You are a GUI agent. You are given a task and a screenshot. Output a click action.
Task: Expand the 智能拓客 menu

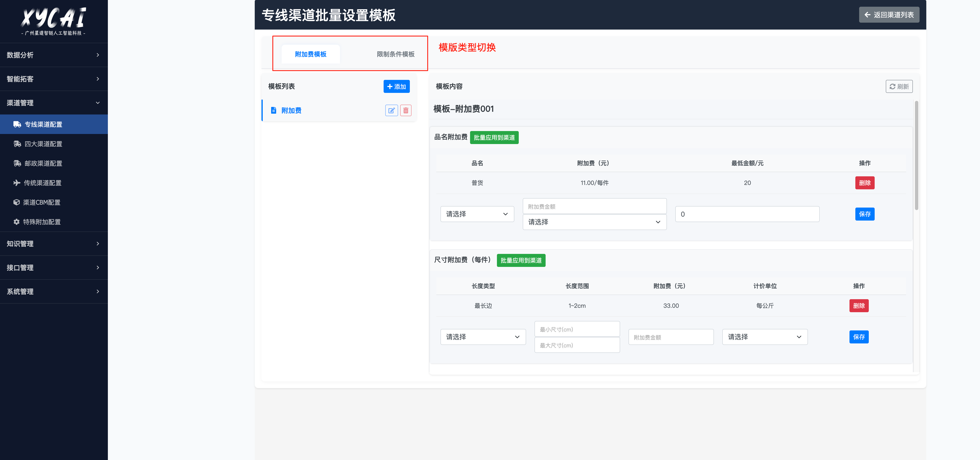click(x=54, y=79)
